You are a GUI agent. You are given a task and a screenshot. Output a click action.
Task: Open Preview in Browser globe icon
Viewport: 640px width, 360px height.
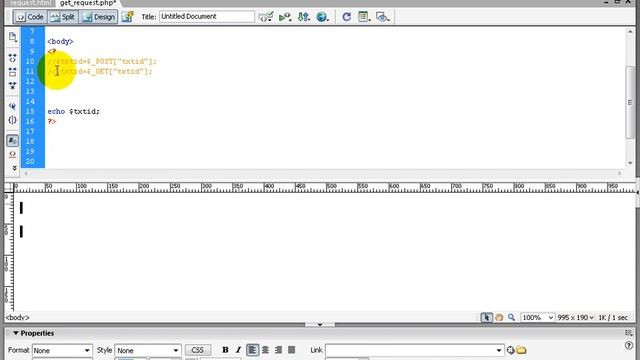(322, 17)
